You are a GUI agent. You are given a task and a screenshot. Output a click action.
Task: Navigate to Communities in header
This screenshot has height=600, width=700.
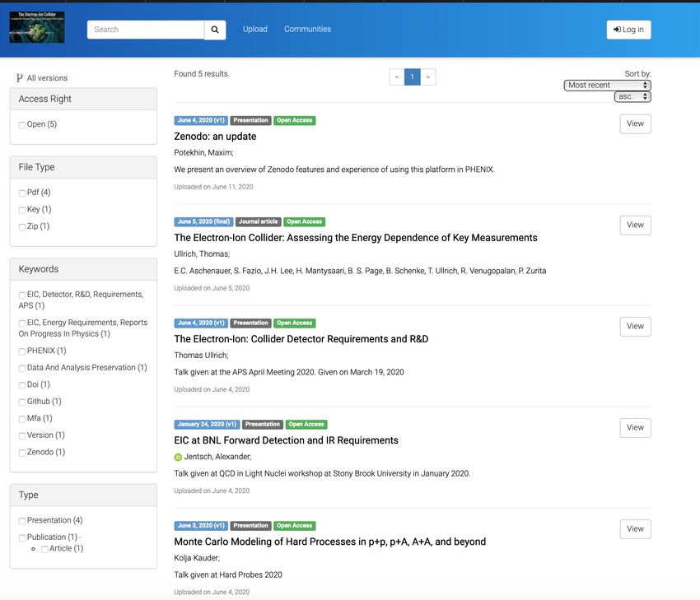coord(307,30)
